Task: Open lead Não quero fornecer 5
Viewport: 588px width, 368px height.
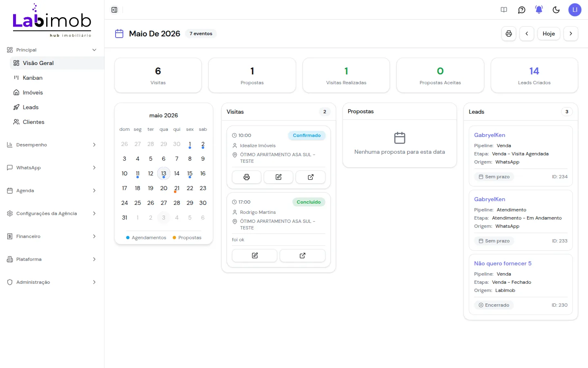Action: click(x=521, y=284)
